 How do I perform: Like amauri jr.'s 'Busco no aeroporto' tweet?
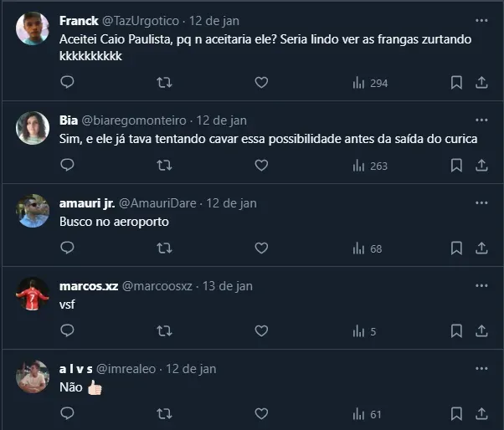(261, 248)
